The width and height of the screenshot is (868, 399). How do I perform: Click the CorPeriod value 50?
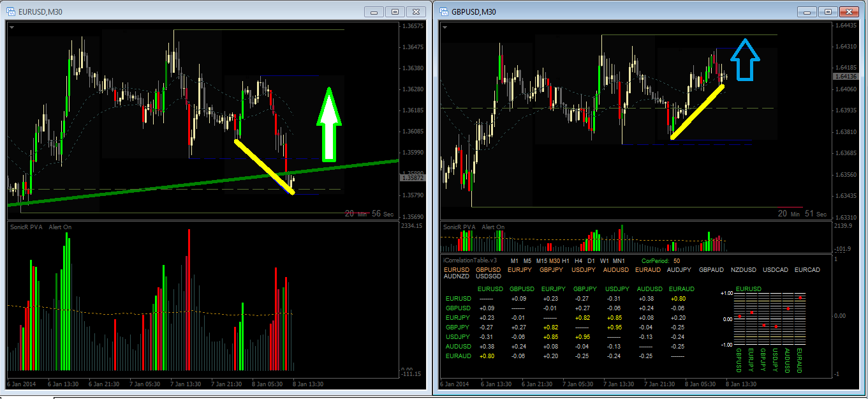[x=676, y=260]
